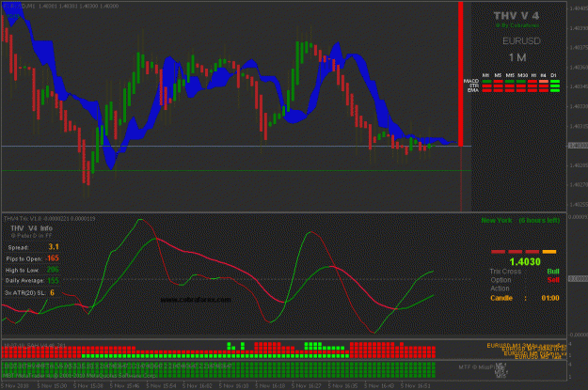Click the H1 column header in signal grid
The image size is (588, 390).
(x=533, y=75)
